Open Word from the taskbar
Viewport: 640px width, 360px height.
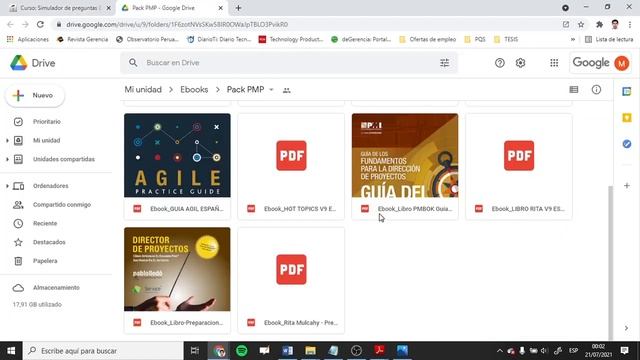pyautogui.click(x=287, y=351)
